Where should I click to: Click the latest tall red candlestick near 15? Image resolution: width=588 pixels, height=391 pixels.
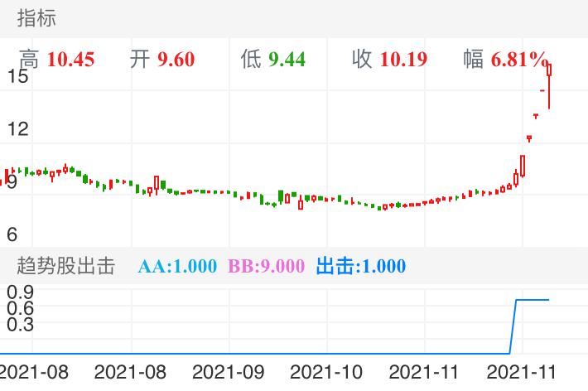click(549, 86)
